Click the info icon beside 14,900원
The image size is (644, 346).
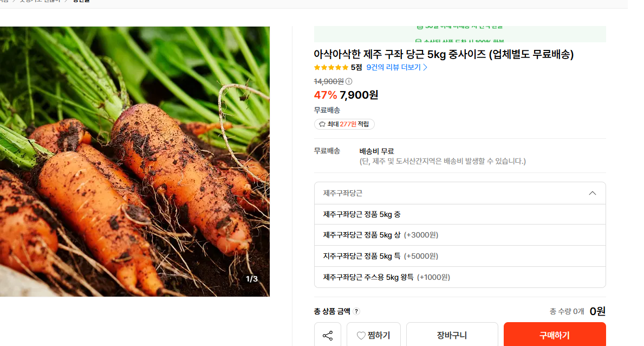(349, 81)
